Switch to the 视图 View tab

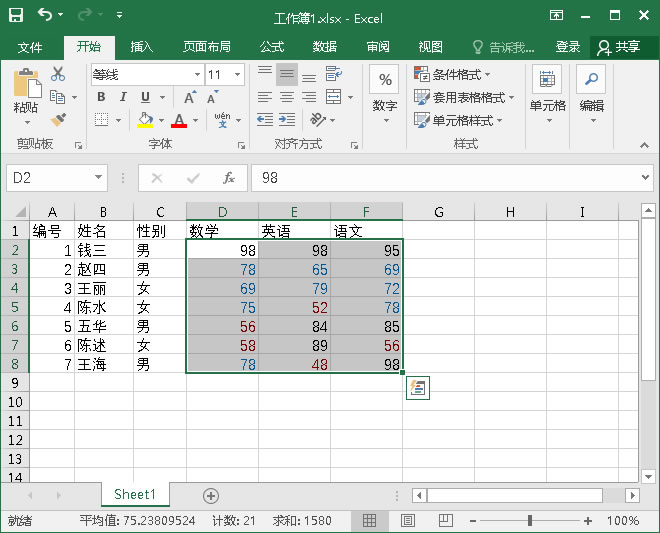point(430,47)
